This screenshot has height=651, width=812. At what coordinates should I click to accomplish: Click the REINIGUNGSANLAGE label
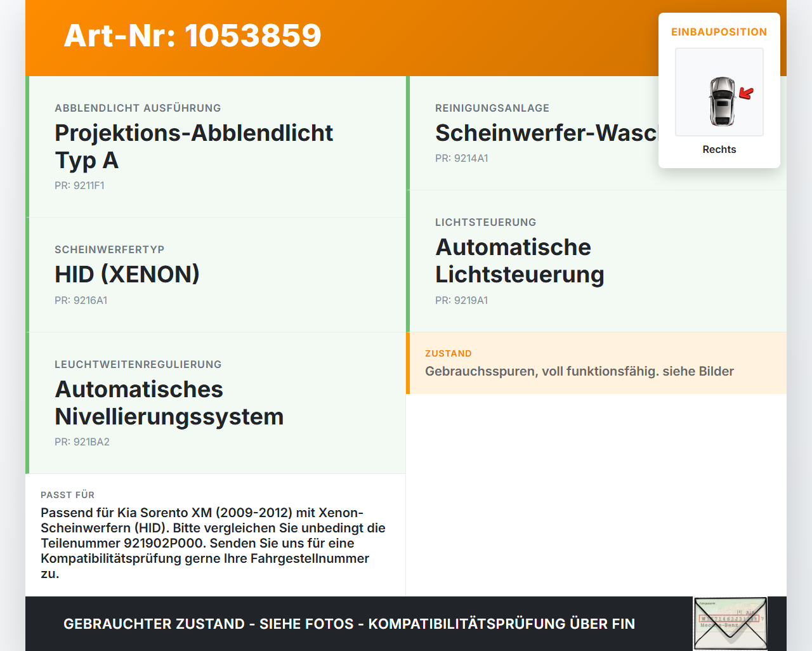(492, 108)
